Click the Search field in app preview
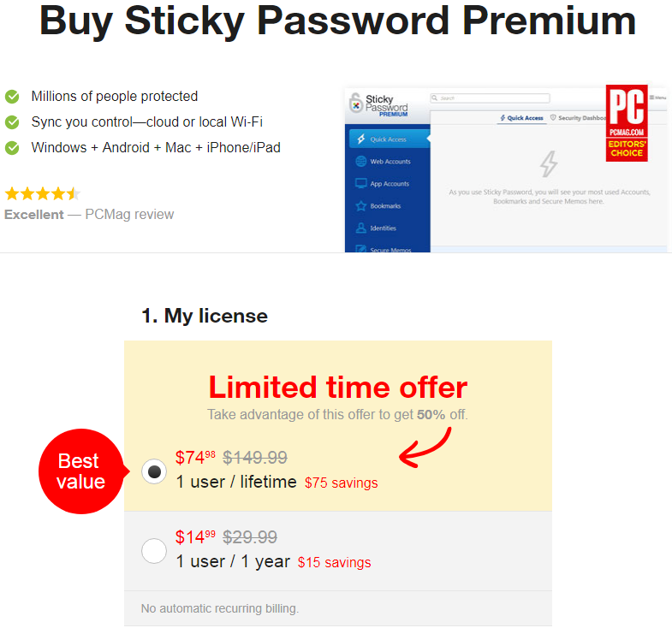Viewport: 672px width, 628px height. [x=490, y=98]
